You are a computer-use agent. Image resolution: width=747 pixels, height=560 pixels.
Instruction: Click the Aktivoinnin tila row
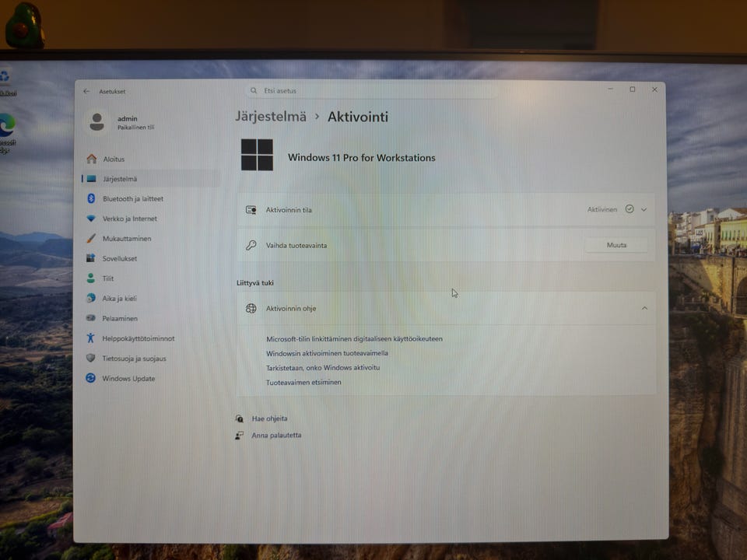point(446,209)
